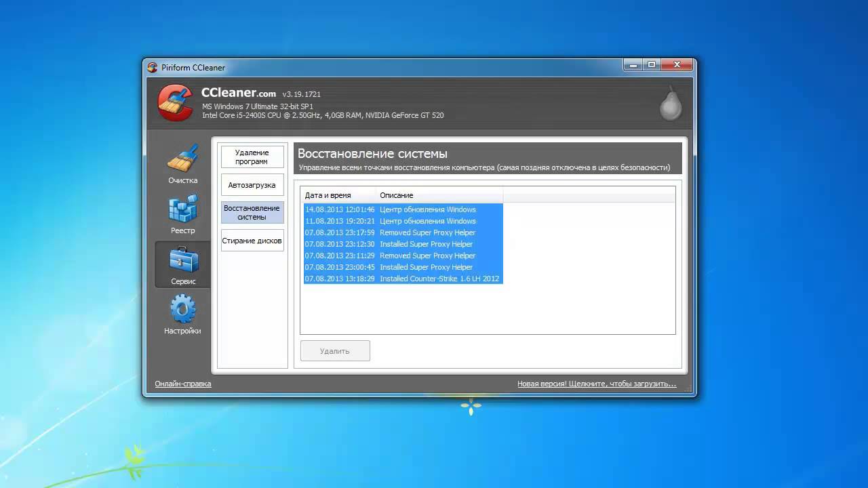Click the Piriform pear icon

(x=671, y=103)
